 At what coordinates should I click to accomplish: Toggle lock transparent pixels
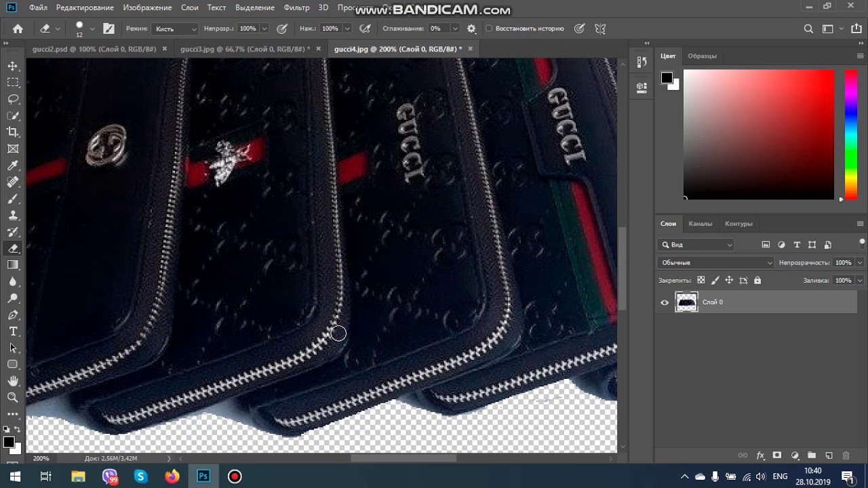pyautogui.click(x=701, y=280)
